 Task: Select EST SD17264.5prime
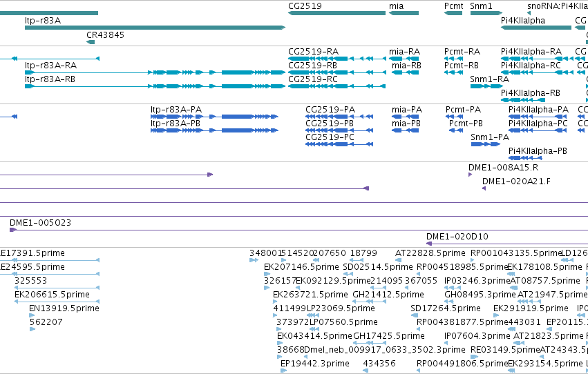click(413, 315)
